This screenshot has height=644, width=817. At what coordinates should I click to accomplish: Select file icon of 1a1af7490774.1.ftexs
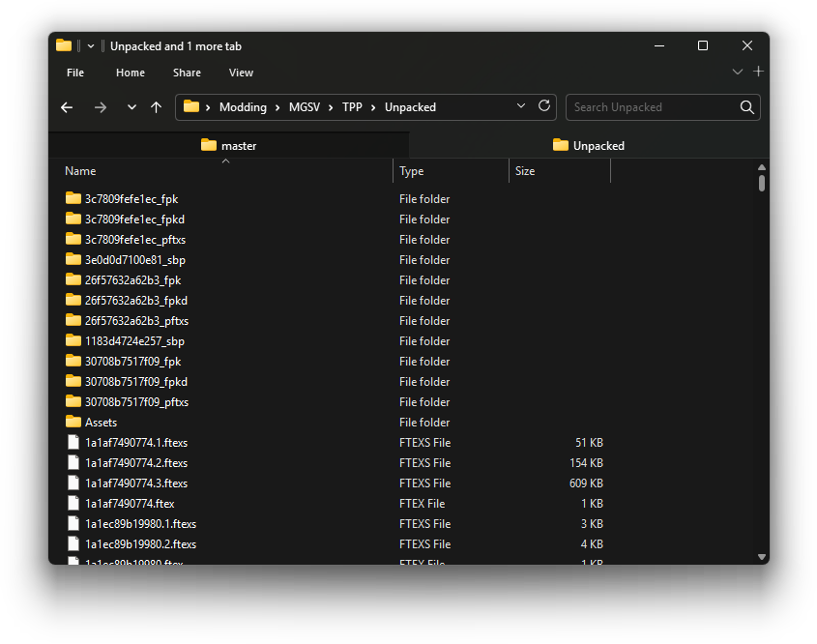click(x=73, y=442)
